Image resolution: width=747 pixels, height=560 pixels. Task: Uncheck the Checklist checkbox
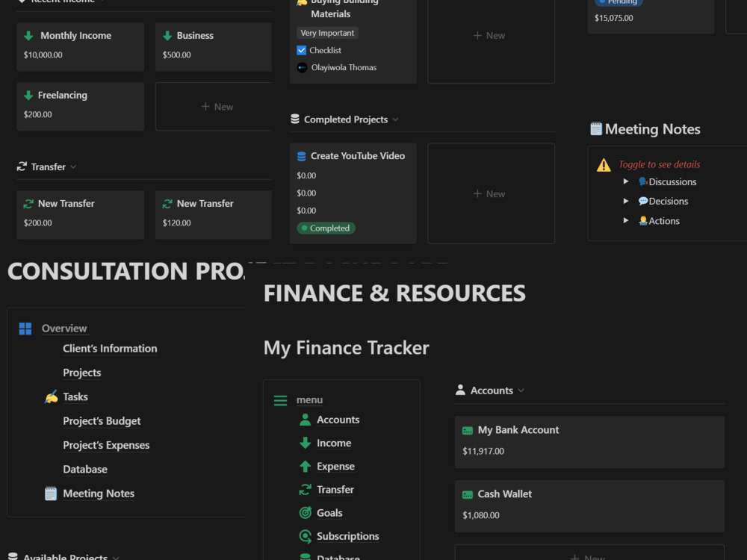coord(302,51)
